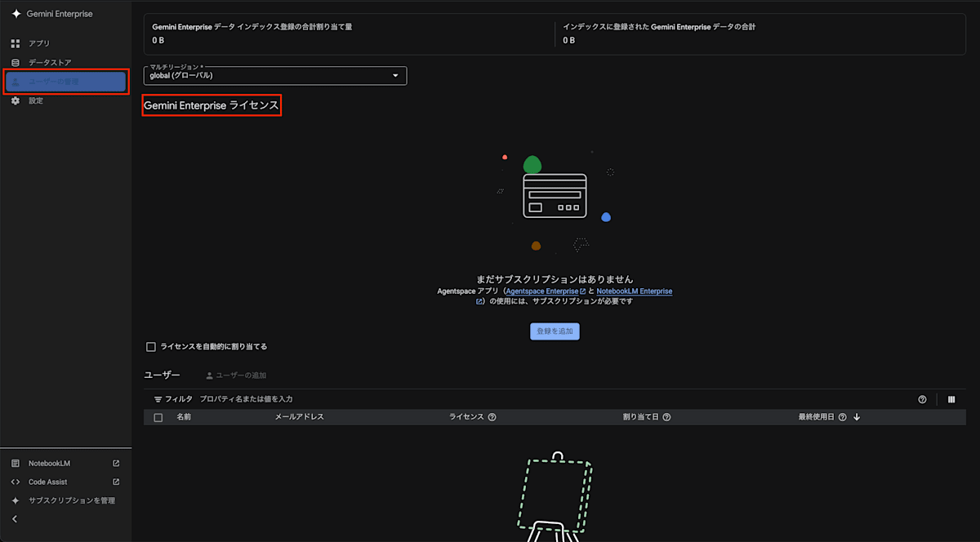Toggle sort arrow on 最終使用日 column
This screenshot has width=980, height=542.
857,417
